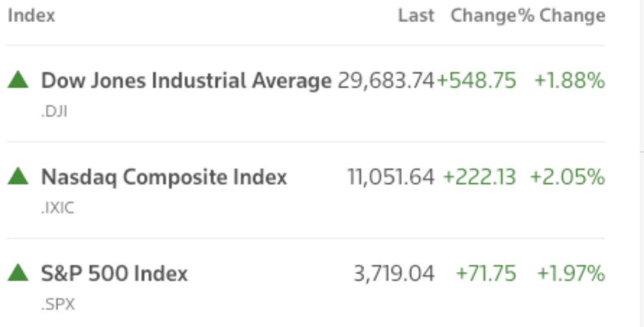Viewport: 644px width, 327px height.
Task: Sort by the Change column header
Action: [484, 15]
